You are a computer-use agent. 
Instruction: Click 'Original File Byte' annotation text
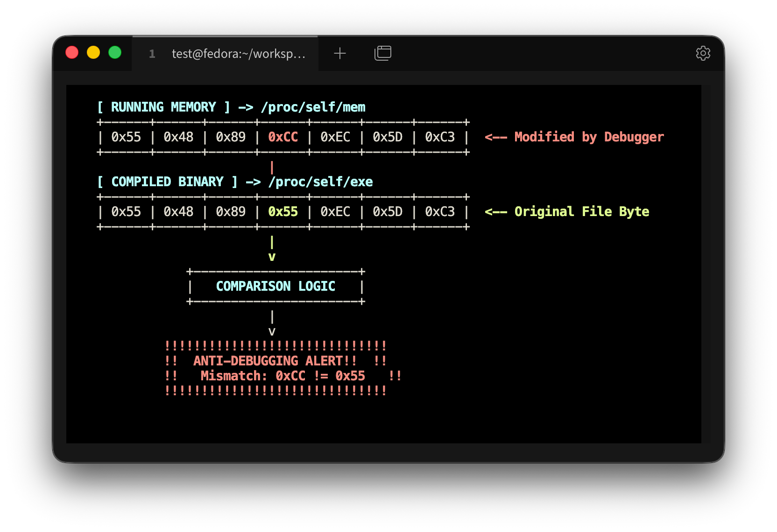pyautogui.click(x=582, y=212)
